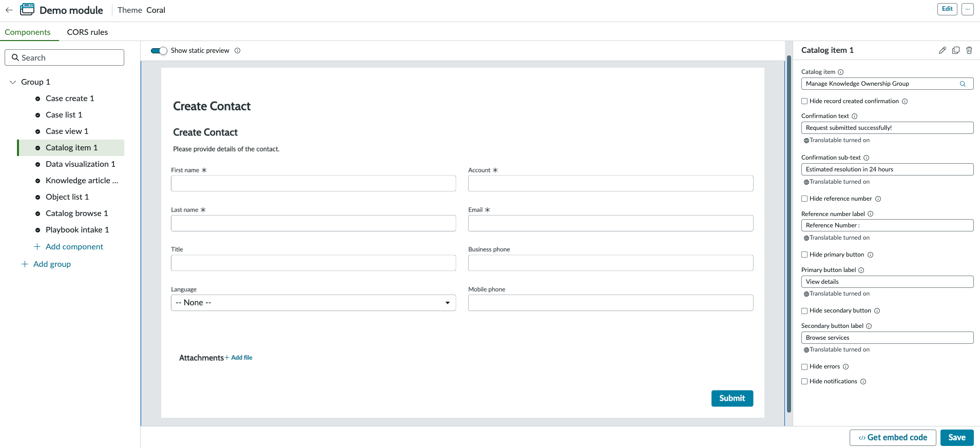980x448 pixels.
Task: Click the back arrow beside Demo module
Action: 9,10
